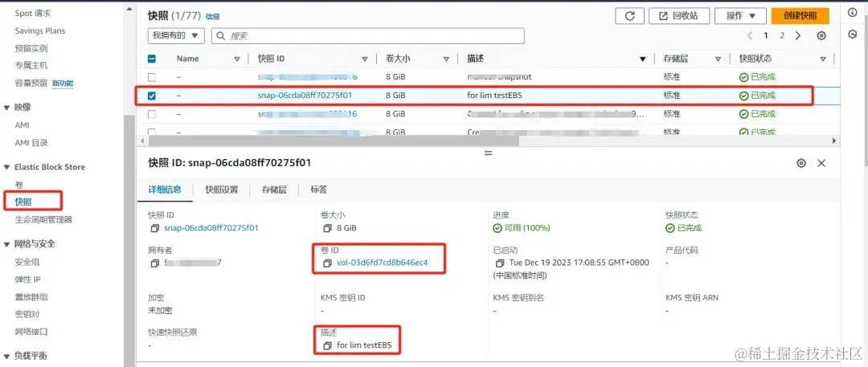Image resolution: width=868 pixels, height=367 pixels.
Task: Click the Create Snapshot orange button
Action: tap(800, 16)
